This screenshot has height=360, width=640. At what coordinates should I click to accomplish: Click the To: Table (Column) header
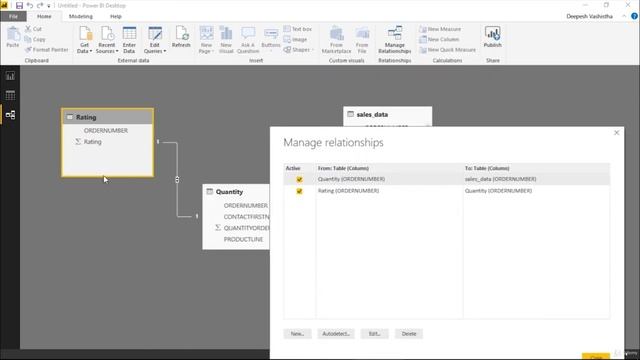point(487,168)
